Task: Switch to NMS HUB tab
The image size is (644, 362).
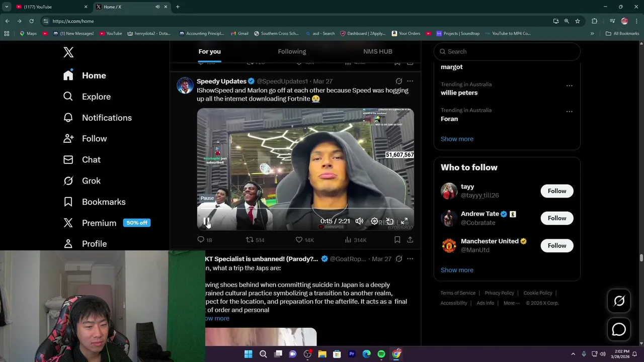Action: 378,51
